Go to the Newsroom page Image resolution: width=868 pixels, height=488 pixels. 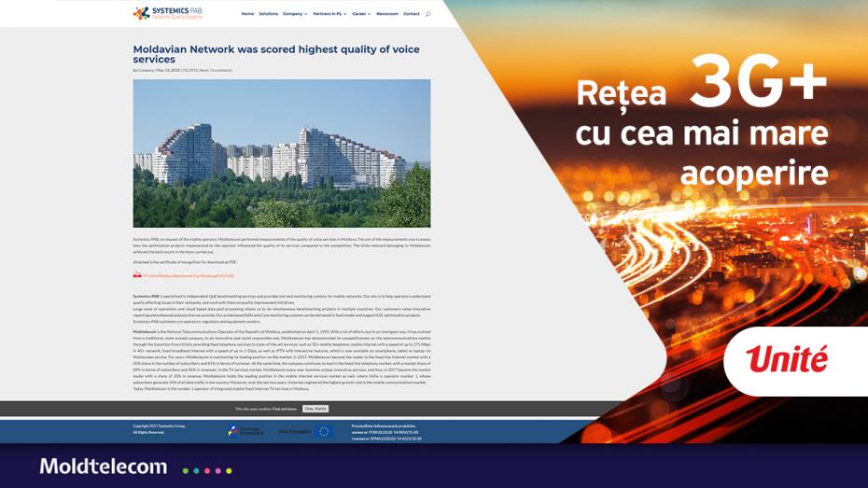click(x=387, y=14)
